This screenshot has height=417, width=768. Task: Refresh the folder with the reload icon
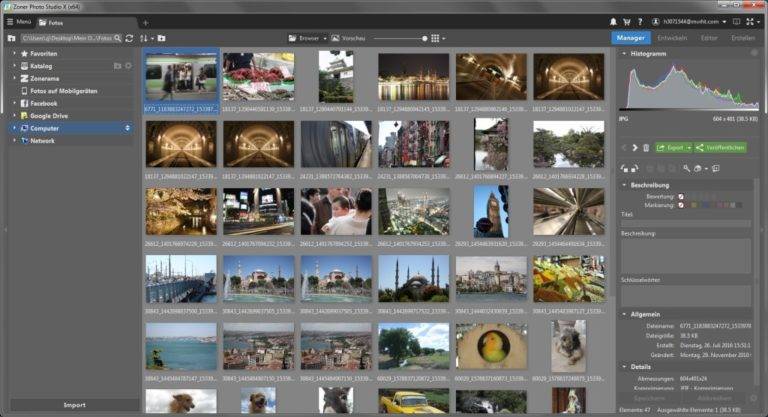tap(129, 38)
